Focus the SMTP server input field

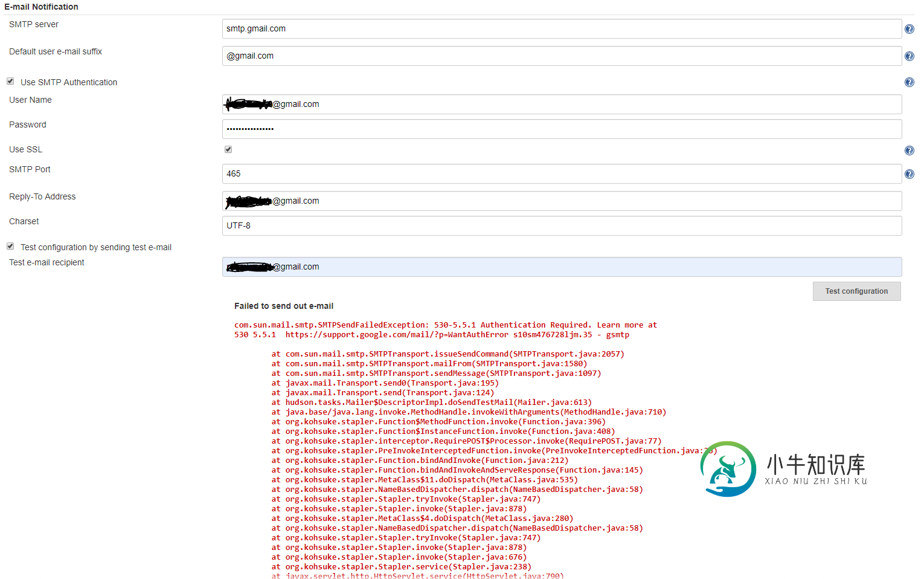point(562,28)
